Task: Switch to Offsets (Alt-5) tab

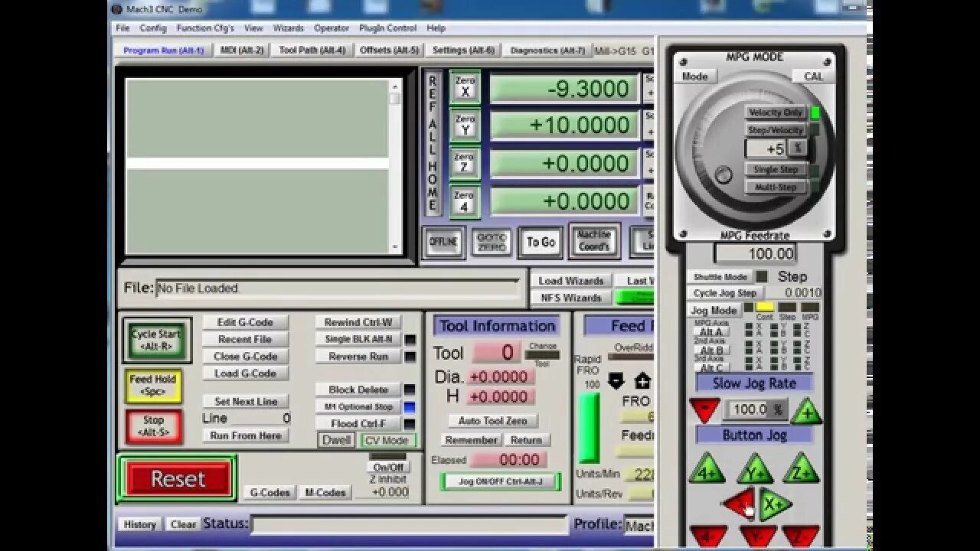Action: point(390,51)
